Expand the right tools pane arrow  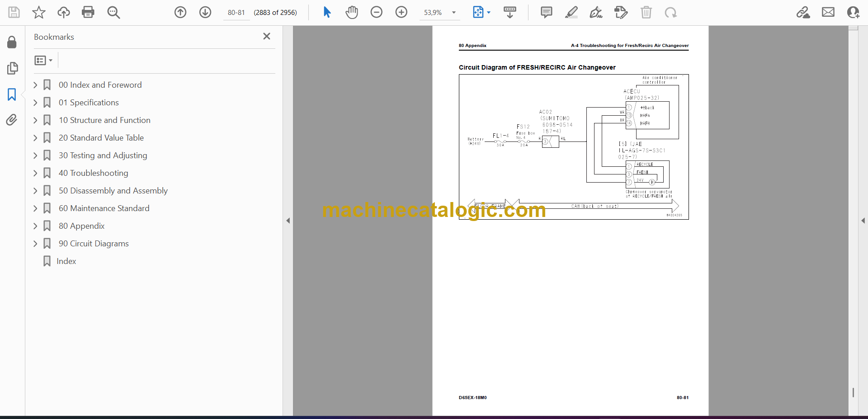[x=863, y=221]
